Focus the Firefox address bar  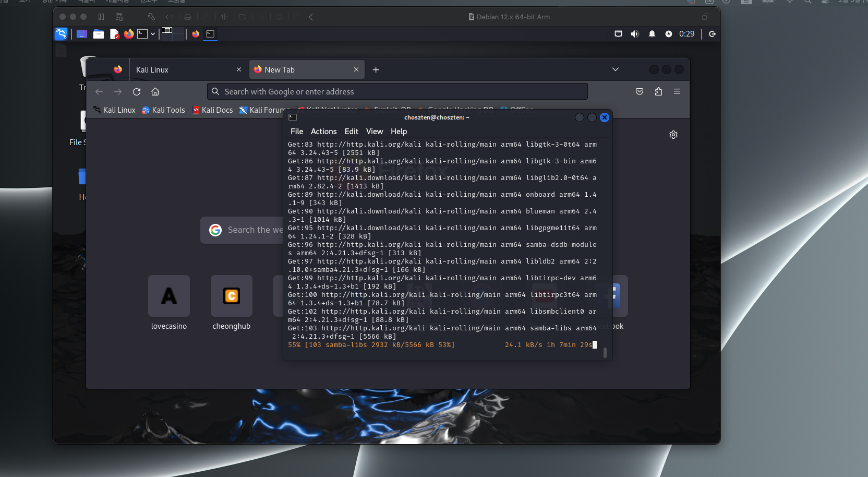tap(397, 91)
